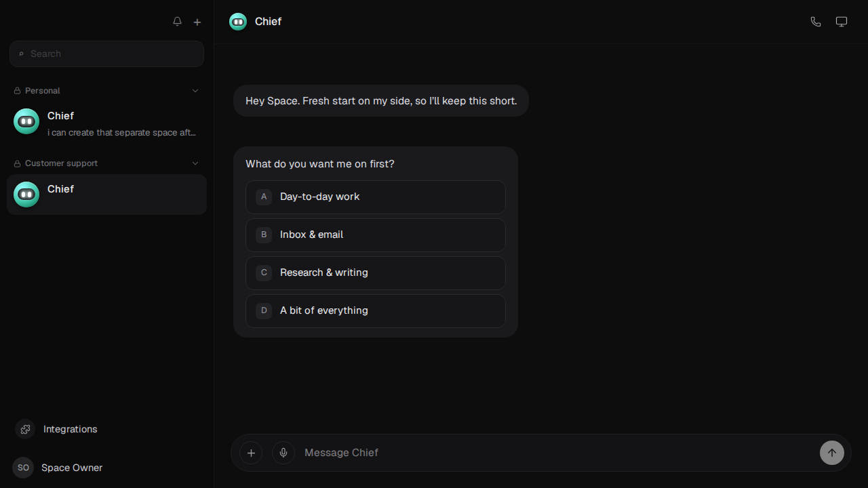Activate the microphone voice input icon
Image resolution: width=868 pixels, height=488 pixels.
tap(283, 453)
